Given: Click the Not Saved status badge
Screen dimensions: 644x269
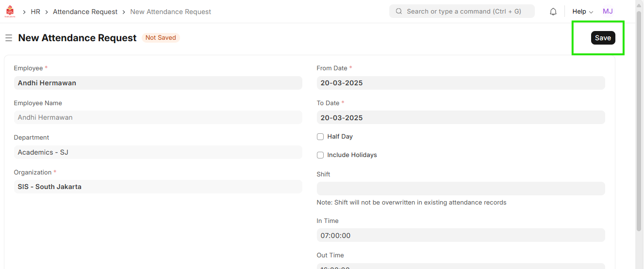Looking at the screenshot, I should (161, 38).
